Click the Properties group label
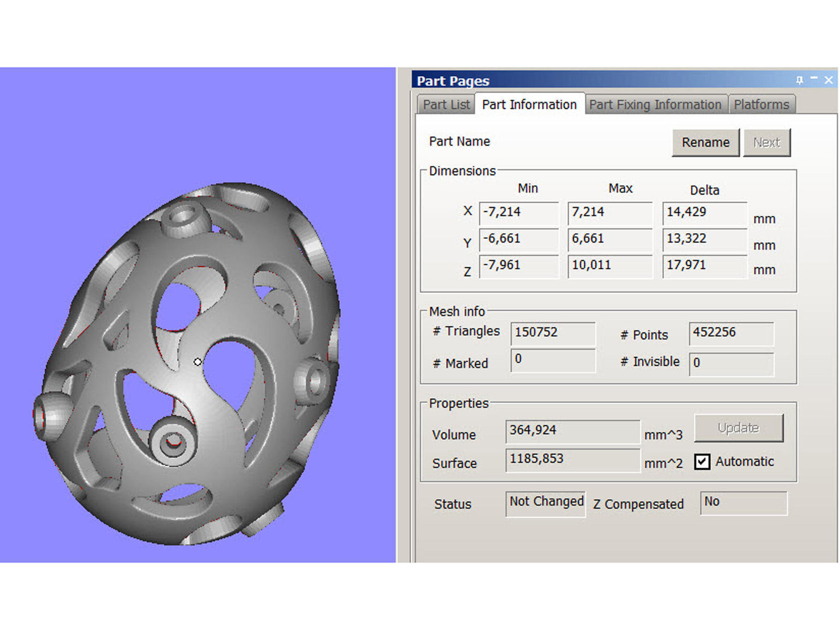Image resolution: width=840 pixels, height=630 pixels. click(459, 403)
